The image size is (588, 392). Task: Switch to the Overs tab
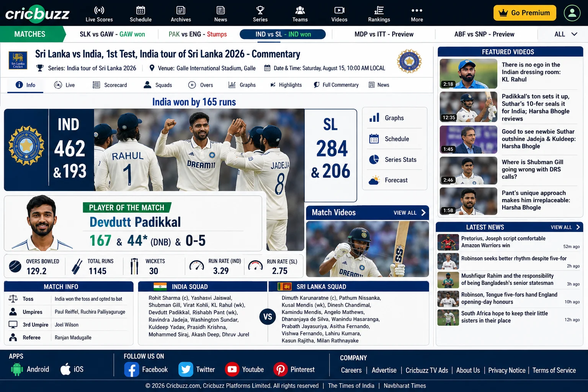tap(201, 85)
